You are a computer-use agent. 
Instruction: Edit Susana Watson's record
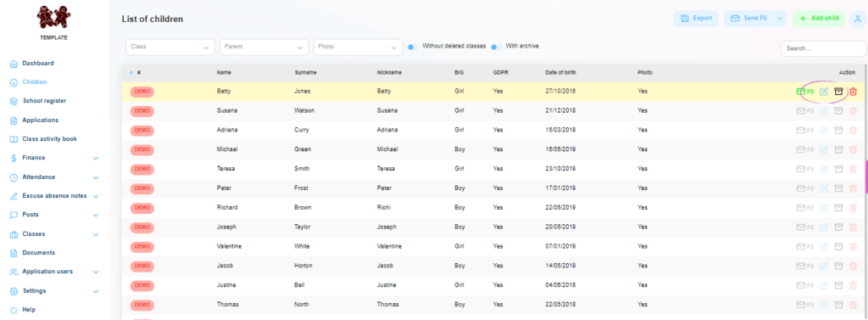(824, 111)
